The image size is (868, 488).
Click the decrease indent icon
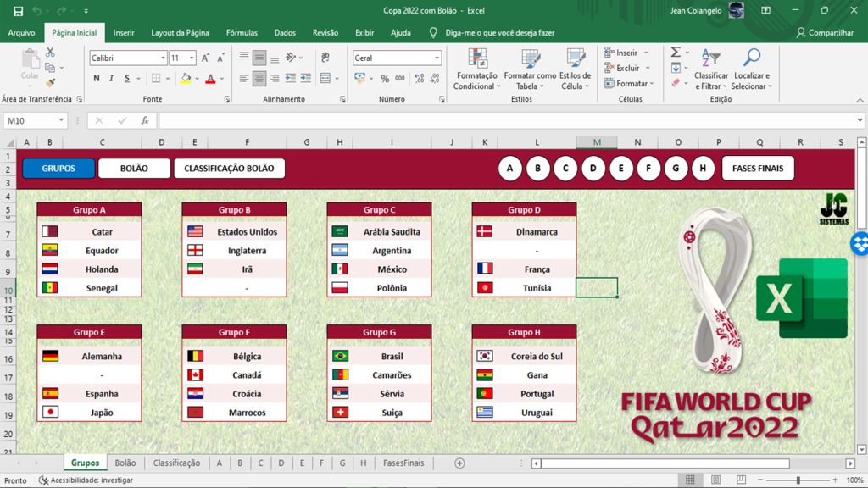tap(290, 79)
